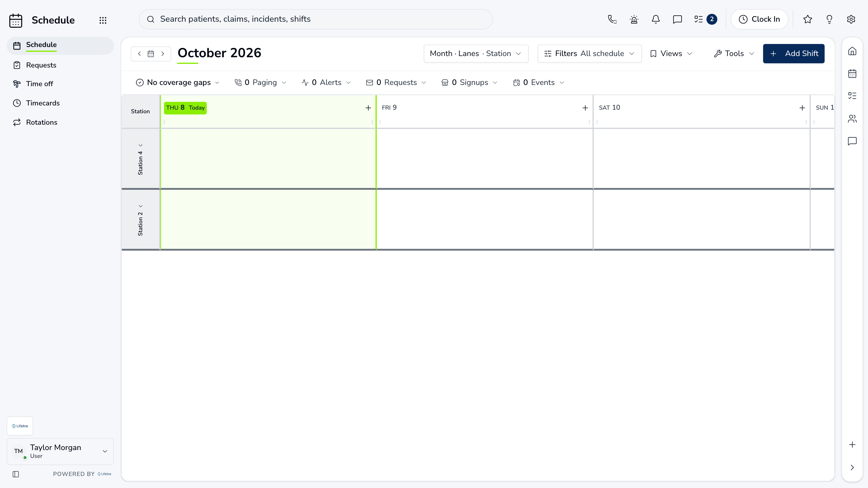Click the lightbulb tips icon
Image resolution: width=868 pixels, height=488 pixels.
829,19
